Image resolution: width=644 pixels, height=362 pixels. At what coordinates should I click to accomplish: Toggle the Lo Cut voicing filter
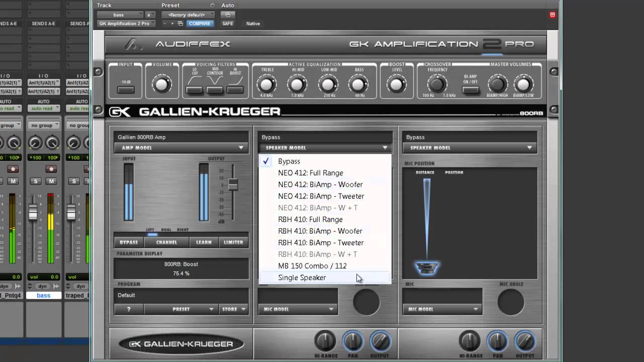tap(194, 90)
